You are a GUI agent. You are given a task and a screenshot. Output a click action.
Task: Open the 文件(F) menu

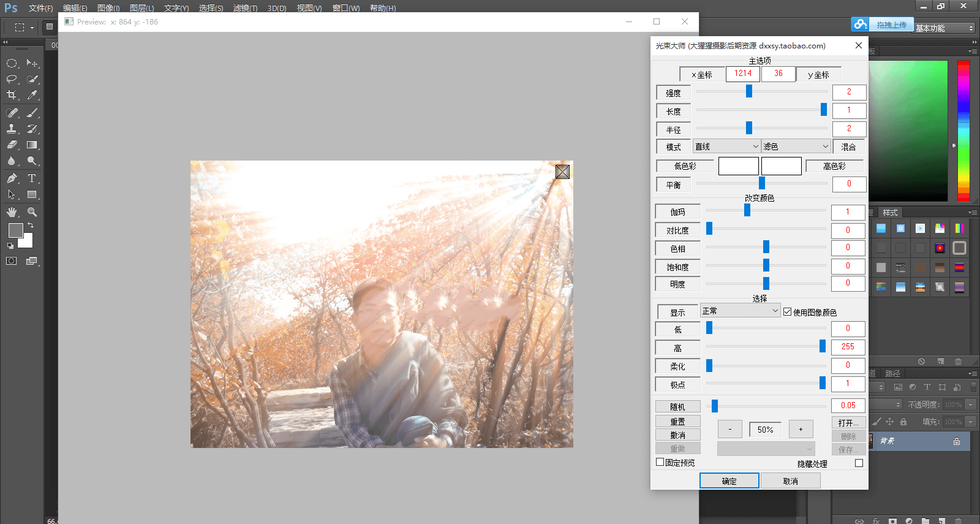pos(40,8)
